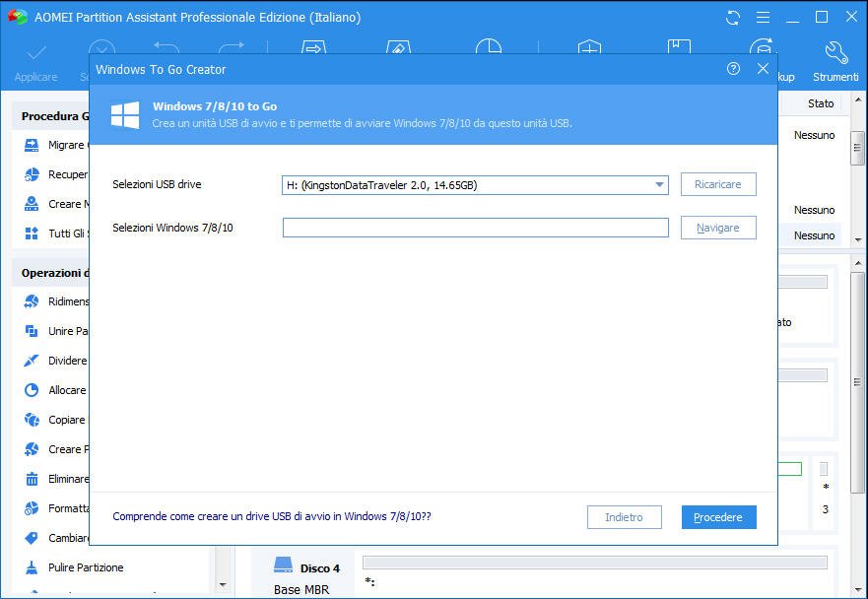Screen dimensions: 868x599
Task: Minimize the AOMEI Partition Assistant window
Action: 793,21
